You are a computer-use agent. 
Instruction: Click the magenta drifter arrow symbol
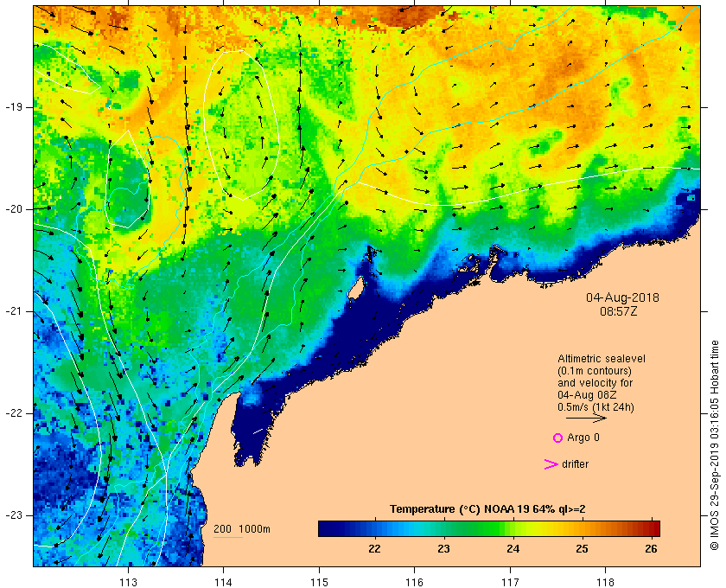[551, 464]
